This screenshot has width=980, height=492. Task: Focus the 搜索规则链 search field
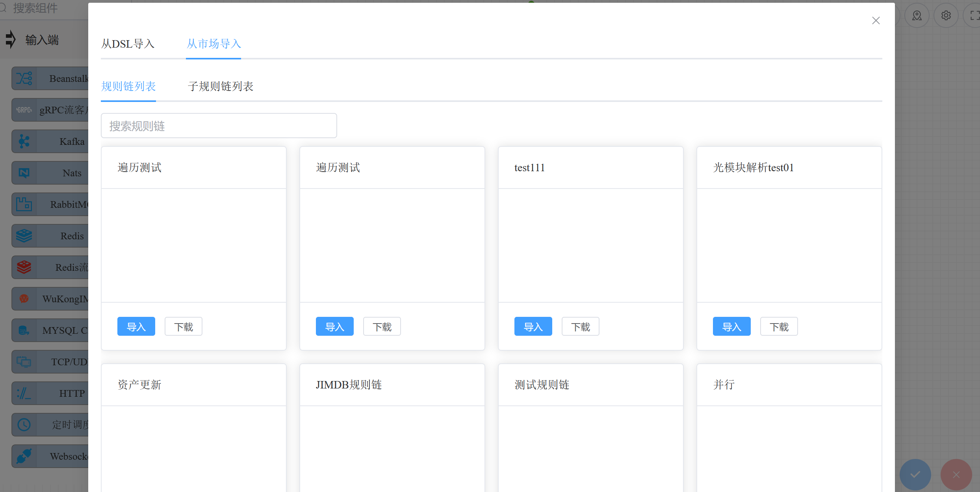(219, 126)
